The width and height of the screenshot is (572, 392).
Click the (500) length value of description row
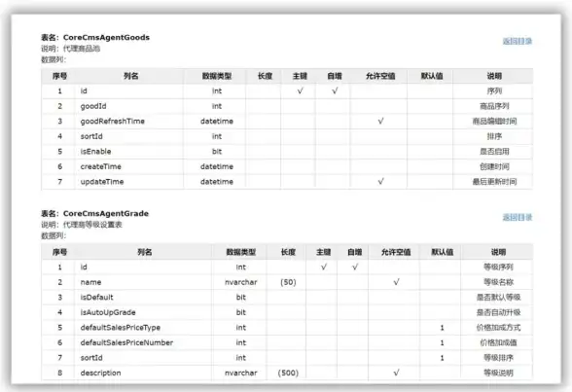(x=288, y=374)
